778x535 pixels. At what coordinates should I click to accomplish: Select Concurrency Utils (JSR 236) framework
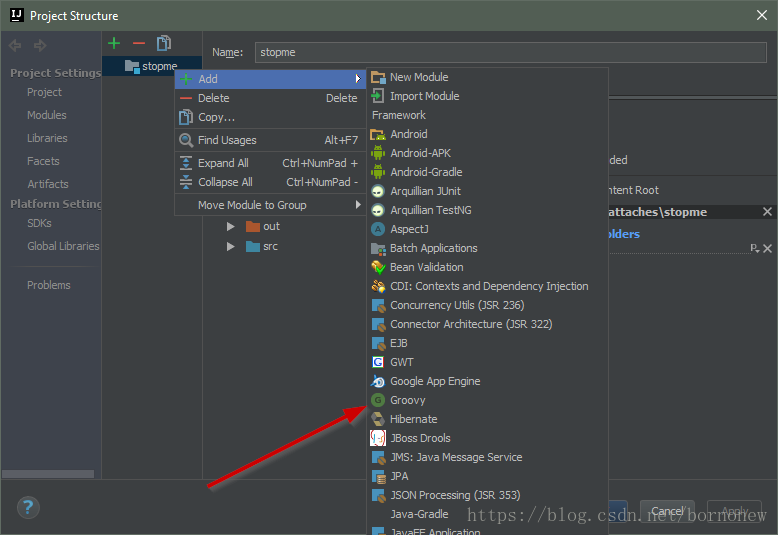(487, 305)
